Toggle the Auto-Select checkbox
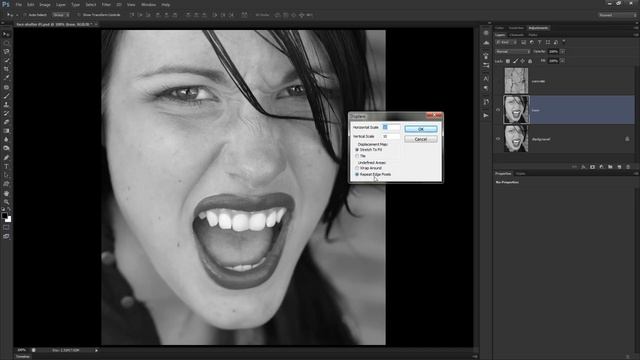 (x=25, y=15)
